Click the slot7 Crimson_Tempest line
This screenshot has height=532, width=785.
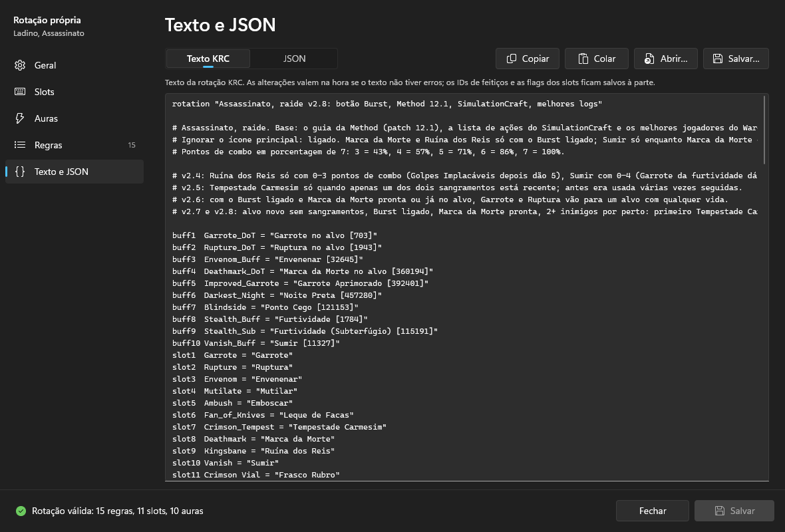click(279, 427)
